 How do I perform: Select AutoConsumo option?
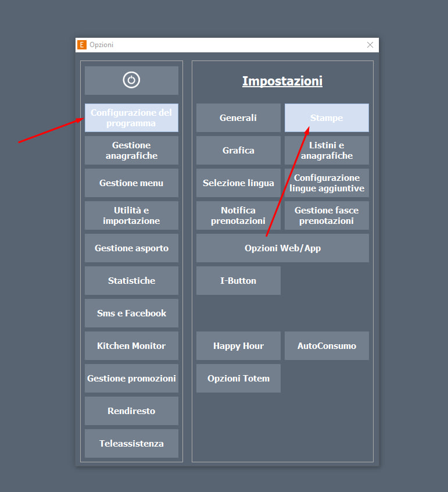[327, 346]
